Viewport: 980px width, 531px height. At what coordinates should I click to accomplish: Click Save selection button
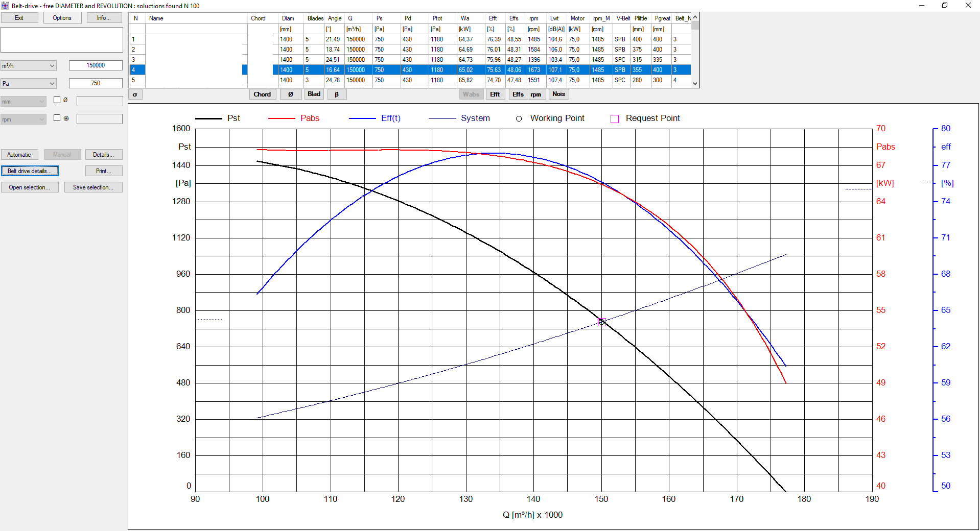[93, 187]
